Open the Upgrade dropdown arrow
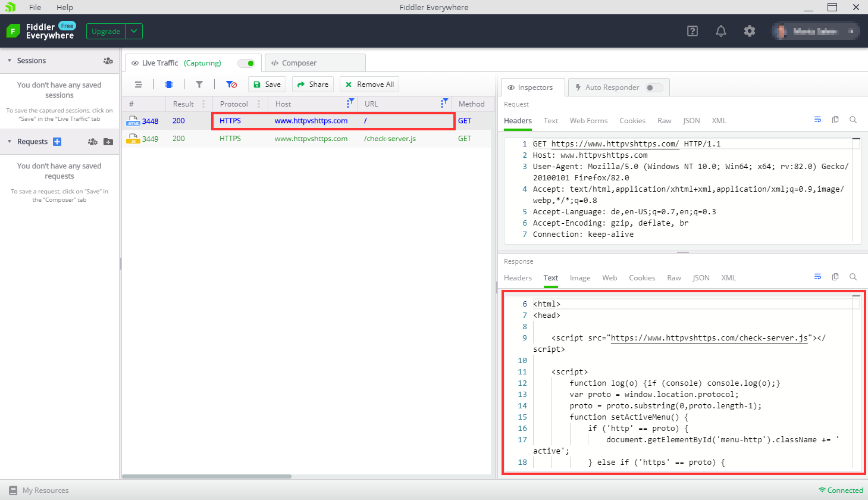 click(134, 31)
